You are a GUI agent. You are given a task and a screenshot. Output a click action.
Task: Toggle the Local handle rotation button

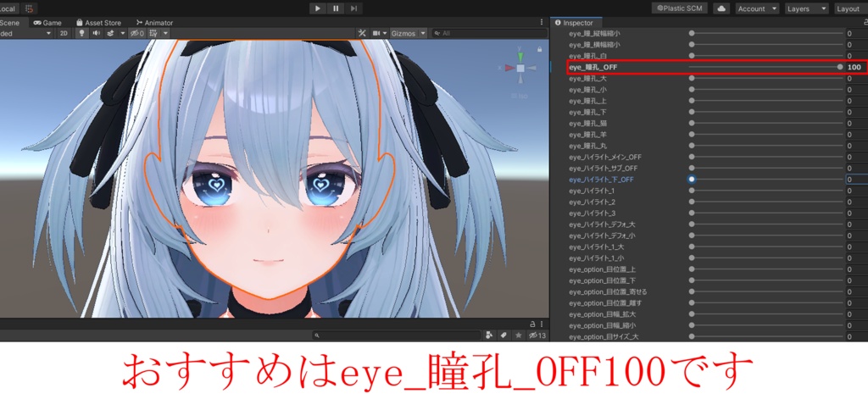click(8, 8)
